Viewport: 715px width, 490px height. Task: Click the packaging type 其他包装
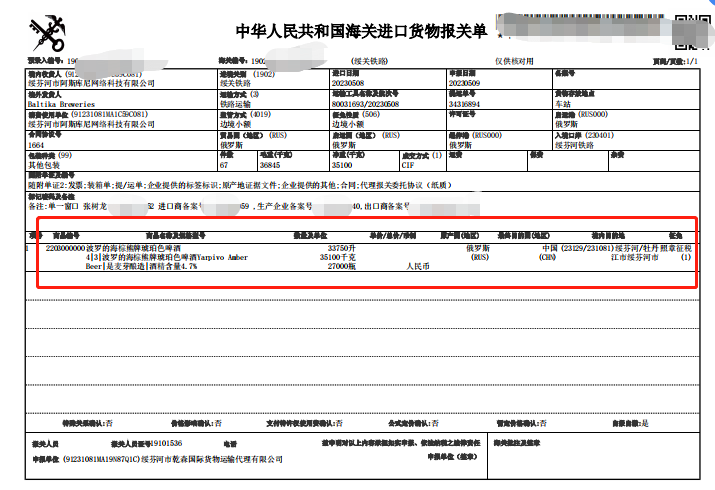tap(44, 165)
